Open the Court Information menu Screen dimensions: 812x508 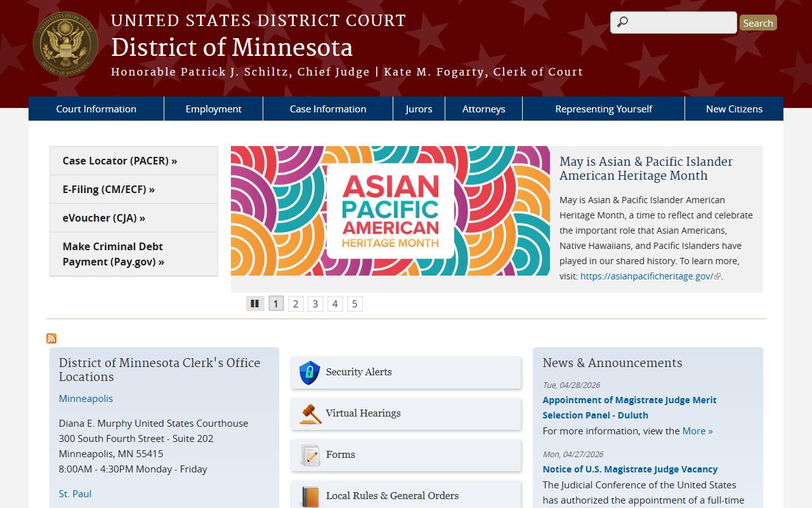96,109
